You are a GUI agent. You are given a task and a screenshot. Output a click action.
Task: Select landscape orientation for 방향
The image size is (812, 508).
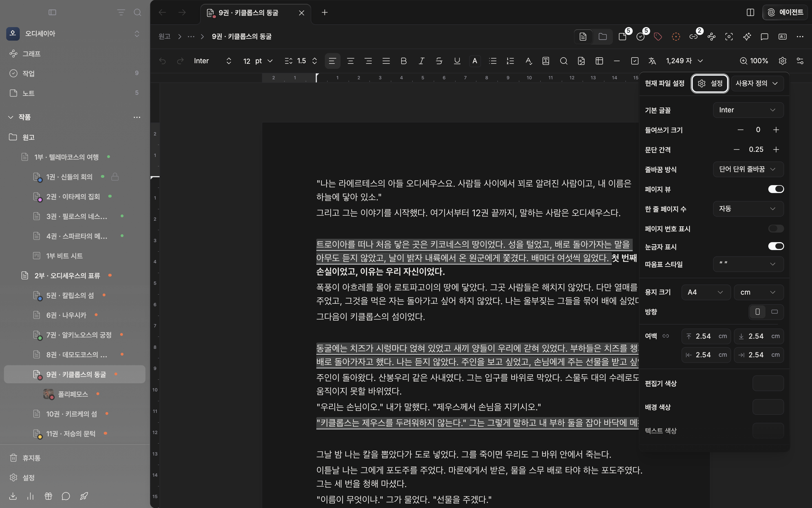click(x=775, y=312)
